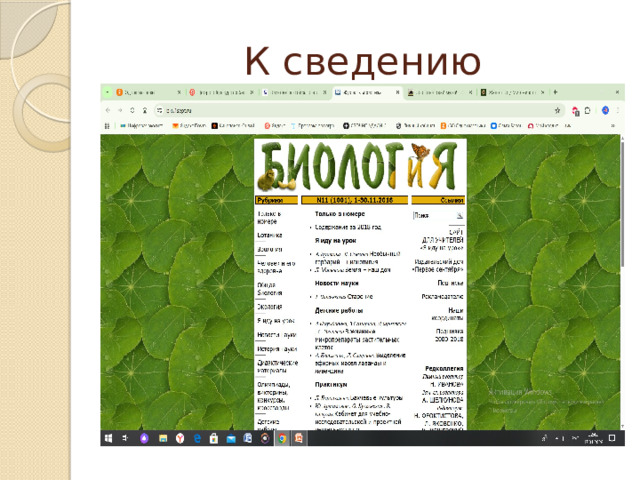Click the search magnifier icon

[x=460, y=216]
